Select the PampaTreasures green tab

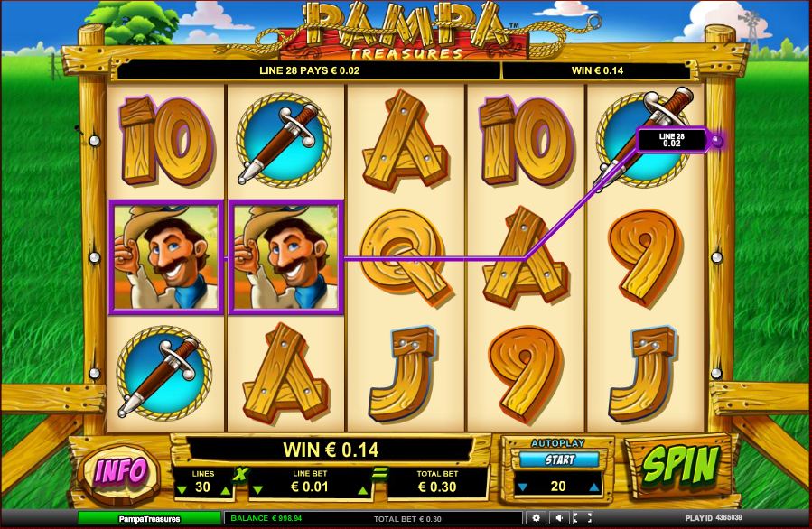coord(150,518)
